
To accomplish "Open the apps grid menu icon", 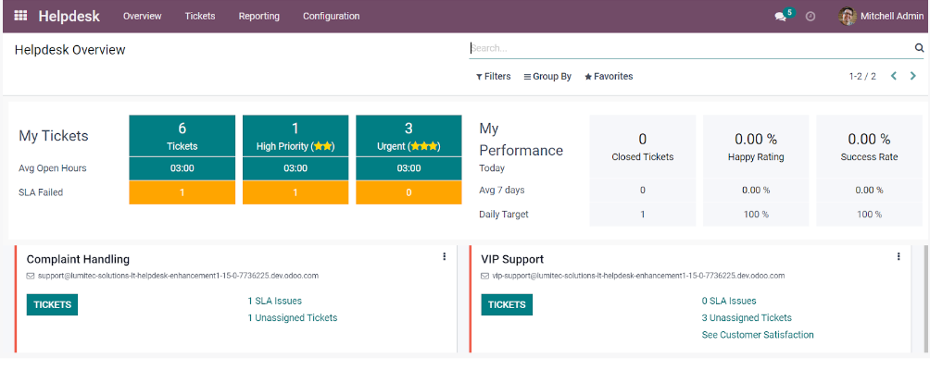I will pos(21,16).
